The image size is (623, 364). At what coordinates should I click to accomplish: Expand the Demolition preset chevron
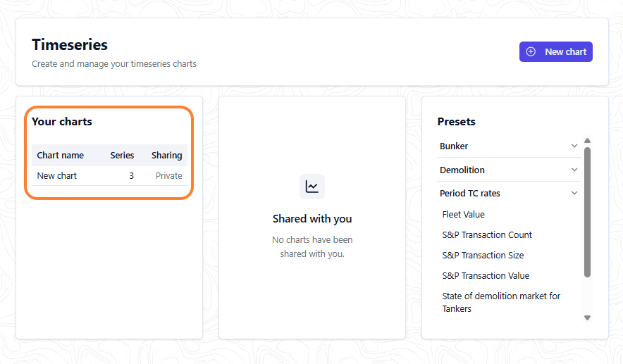pyautogui.click(x=574, y=170)
